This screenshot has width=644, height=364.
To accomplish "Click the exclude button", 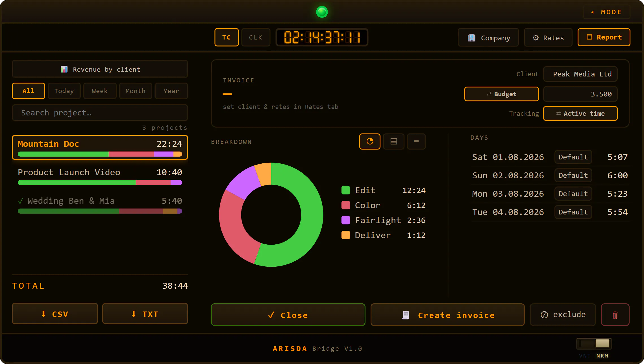I will tap(563, 315).
